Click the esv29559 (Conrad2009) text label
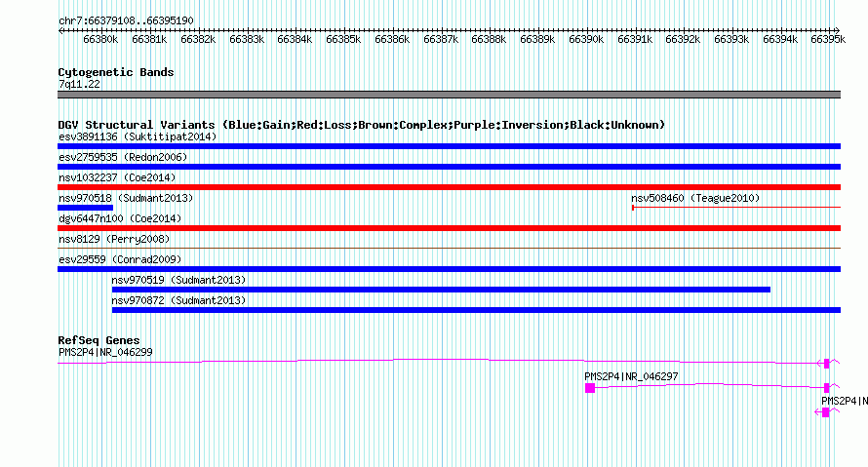The height and width of the screenshot is (467, 868). click(x=120, y=259)
